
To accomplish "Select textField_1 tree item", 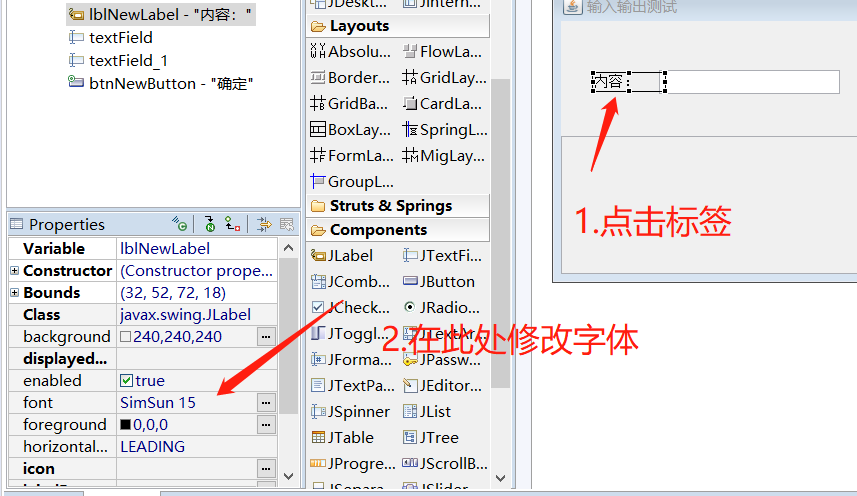I will pyautogui.click(x=118, y=61).
